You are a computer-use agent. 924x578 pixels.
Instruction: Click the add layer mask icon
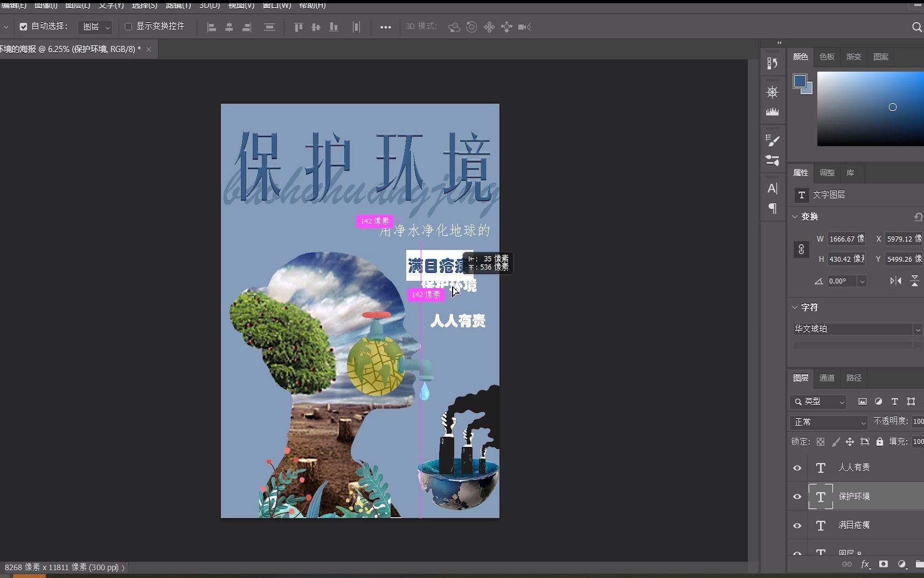[x=884, y=564]
